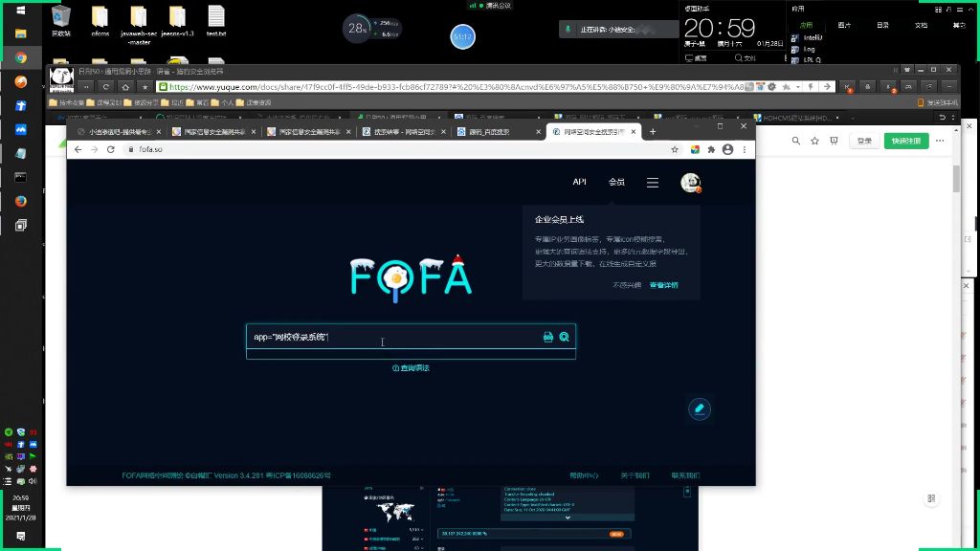Open 帮助中心 in the FOFA footer
Viewport: 980px width, 551px height.
click(x=584, y=475)
